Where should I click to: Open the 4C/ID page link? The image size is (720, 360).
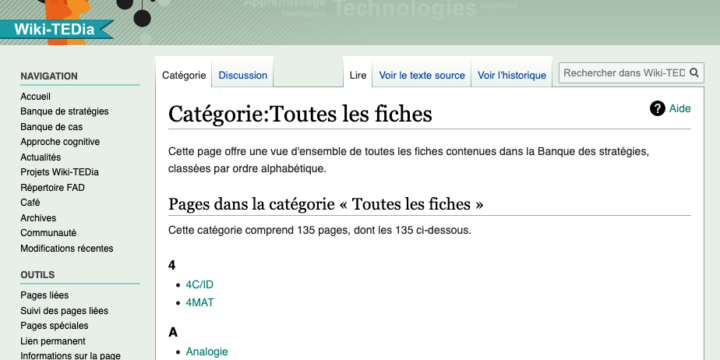click(x=199, y=285)
